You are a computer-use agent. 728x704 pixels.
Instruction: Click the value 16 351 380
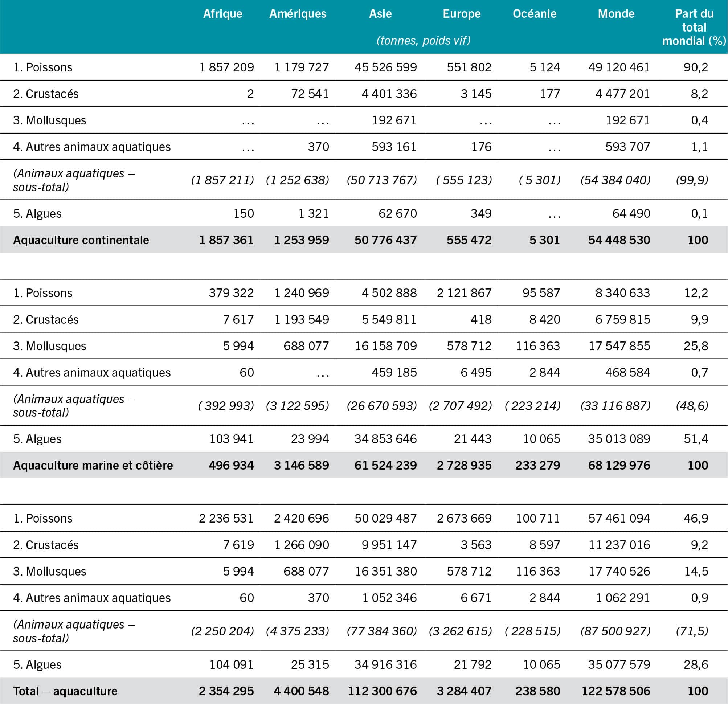coord(386,571)
